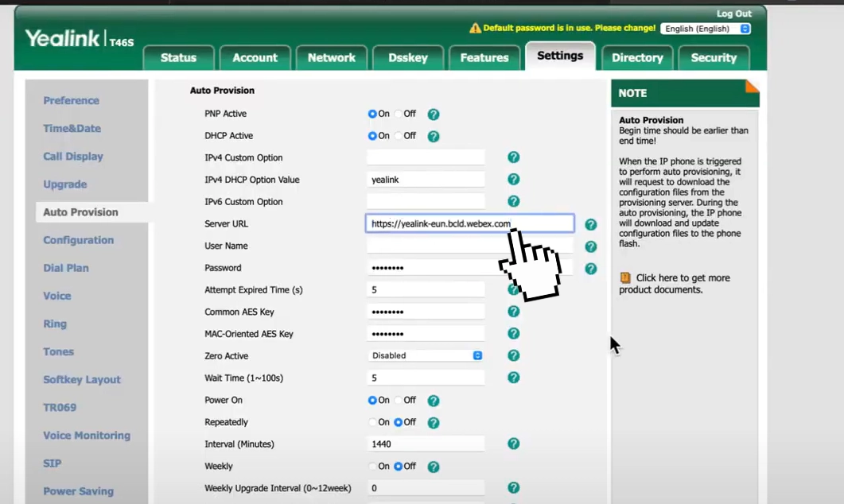
Task: Click the default password warning icon
Action: click(x=475, y=28)
